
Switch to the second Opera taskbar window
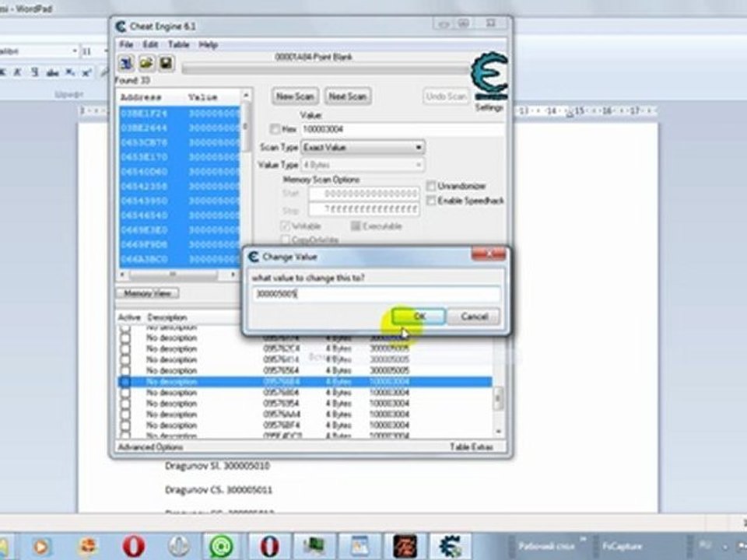[269, 546]
